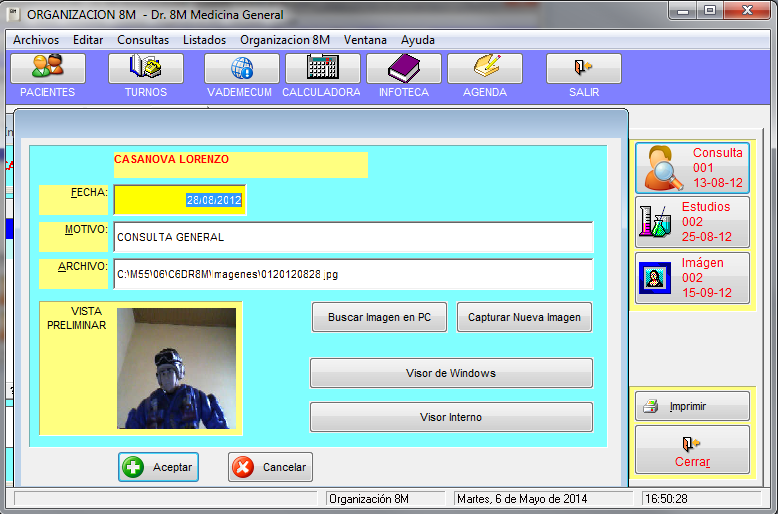Click the Salir exit icon
The height and width of the screenshot is (514, 778).
tap(583, 68)
